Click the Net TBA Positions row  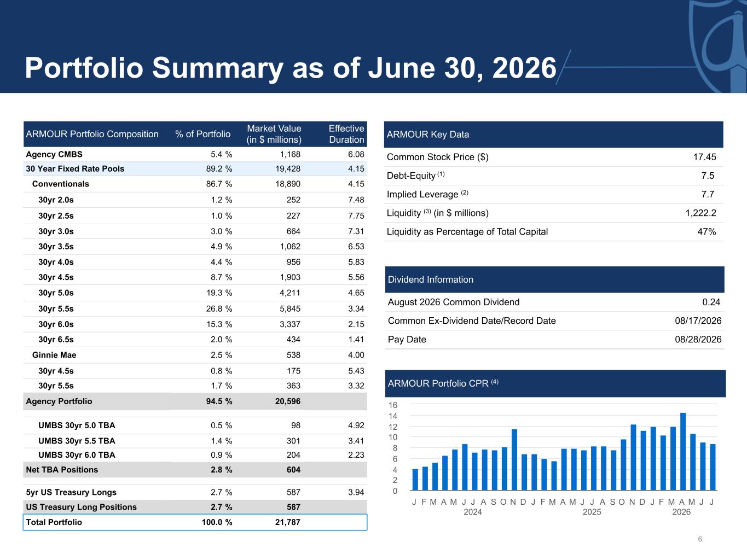click(195, 470)
